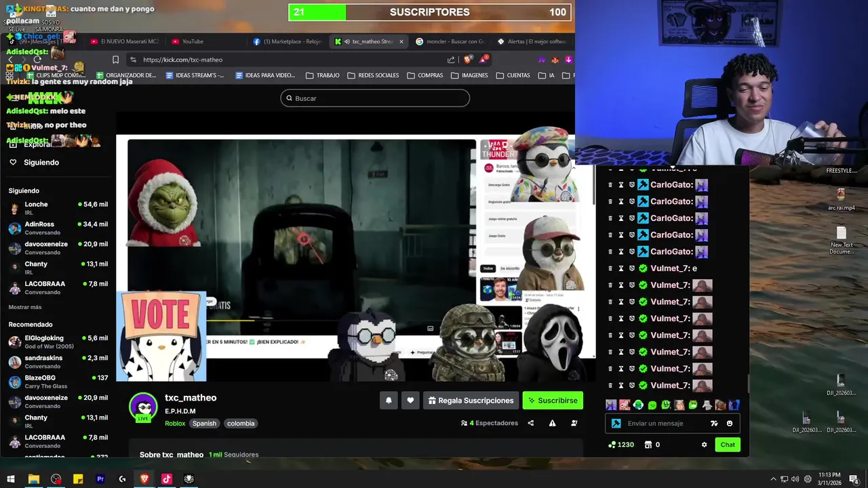Viewport: 868px width, 488px height.
Task: Open the share stream icon
Action: [x=531, y=423]
